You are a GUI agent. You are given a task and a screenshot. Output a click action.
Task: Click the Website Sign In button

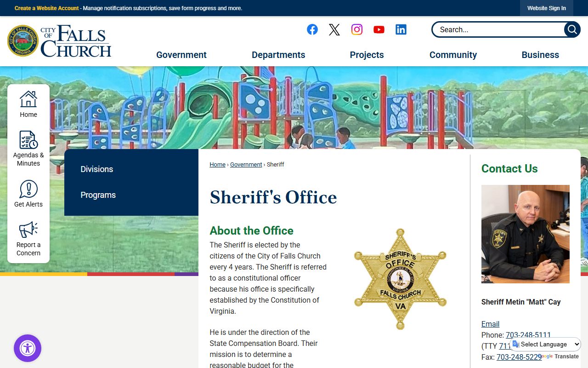(x=547, y=8)
